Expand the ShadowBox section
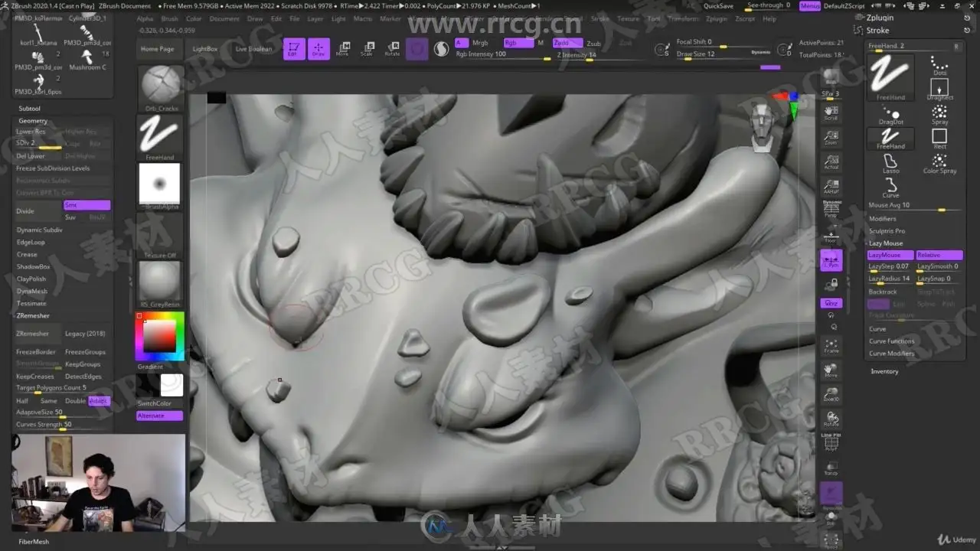The height and width of the screenshot is (551, 980). (33, 266)
